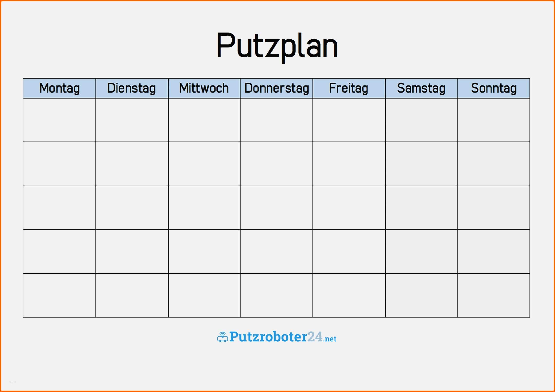The image size is (555, 392).
Task: Click the second row cell under Dienstag
Action: pos(132,164)
